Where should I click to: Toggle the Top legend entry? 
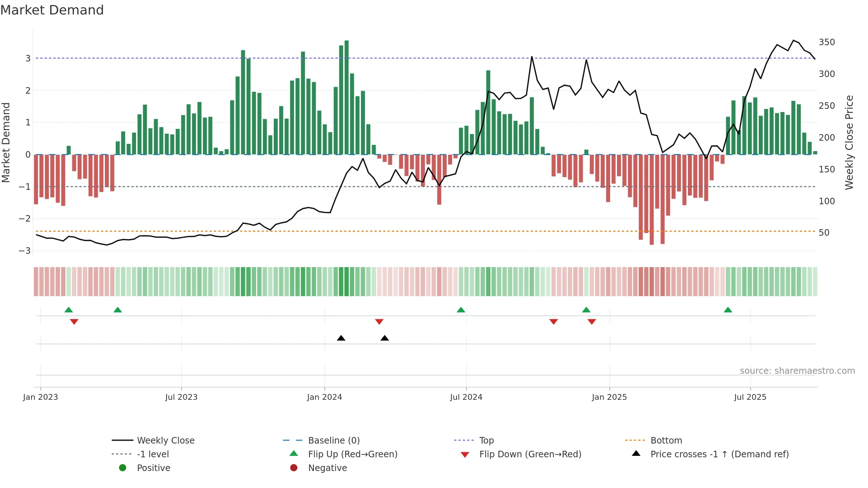(474, 440)
